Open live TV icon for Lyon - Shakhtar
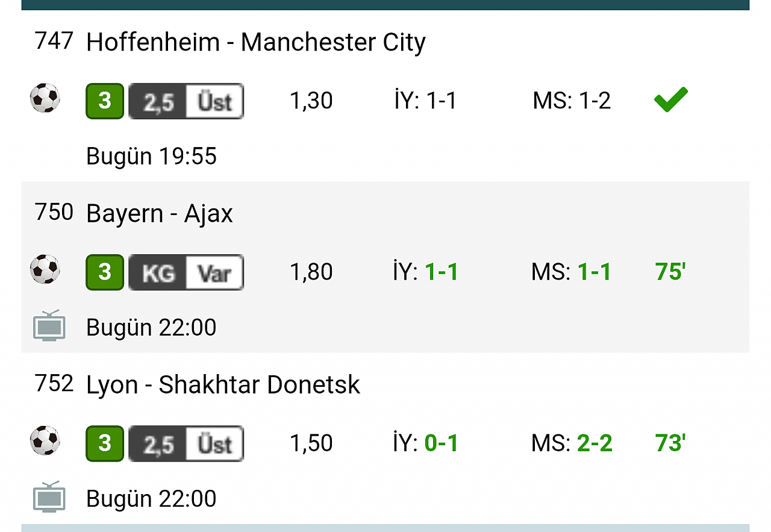The width and height of the screenshot is (771, 532). point(49,497)
